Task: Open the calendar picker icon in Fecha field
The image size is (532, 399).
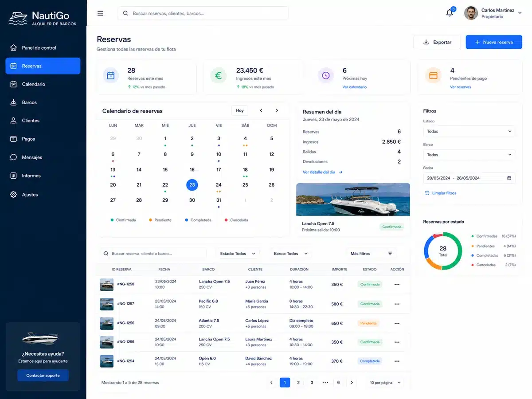Action: (509, 178)
